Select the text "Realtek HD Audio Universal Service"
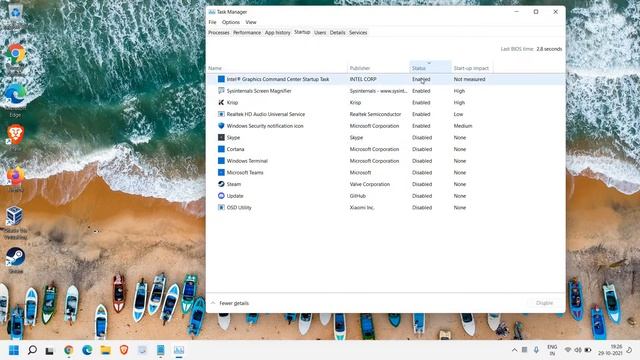The image size is (640, 360). tap(266, 114)
